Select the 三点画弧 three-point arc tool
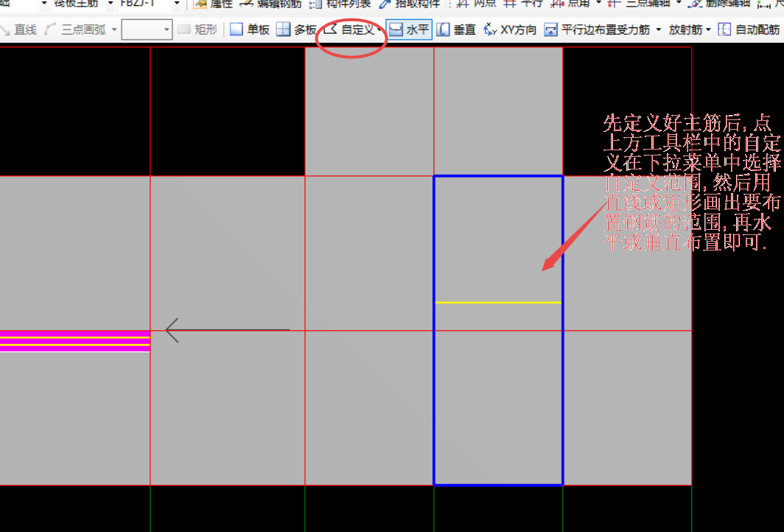 pyautogui.click(x=75, y=29)
